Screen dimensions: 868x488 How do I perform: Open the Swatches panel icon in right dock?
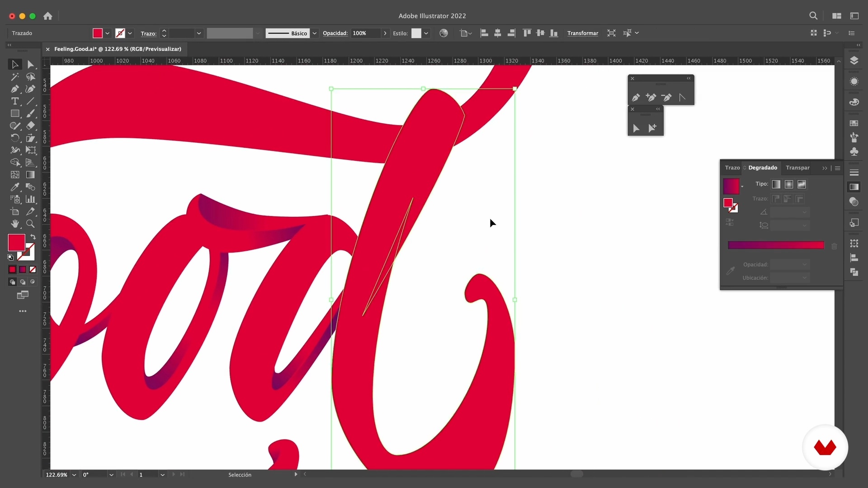click(854, 123)
